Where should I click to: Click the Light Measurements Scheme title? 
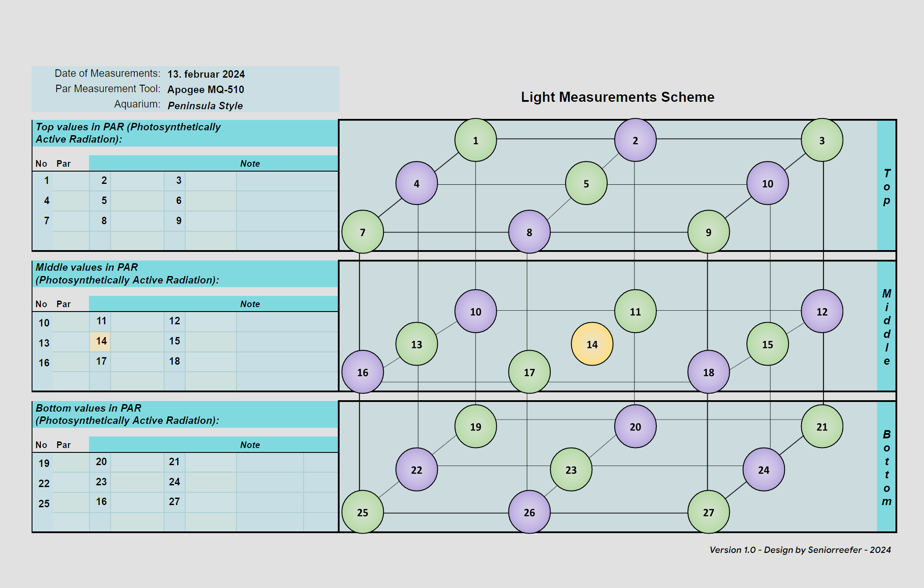click(x=617, y=97)
